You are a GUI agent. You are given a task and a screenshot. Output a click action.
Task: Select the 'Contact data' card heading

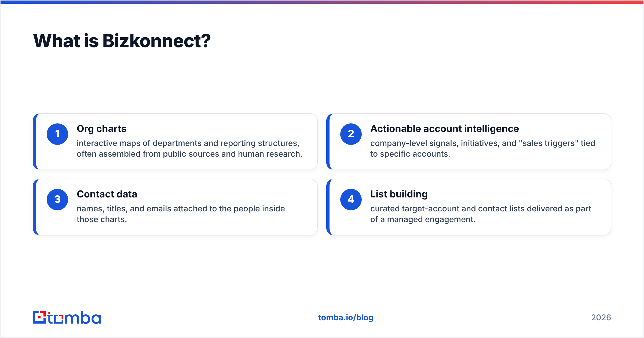point(107,194)
